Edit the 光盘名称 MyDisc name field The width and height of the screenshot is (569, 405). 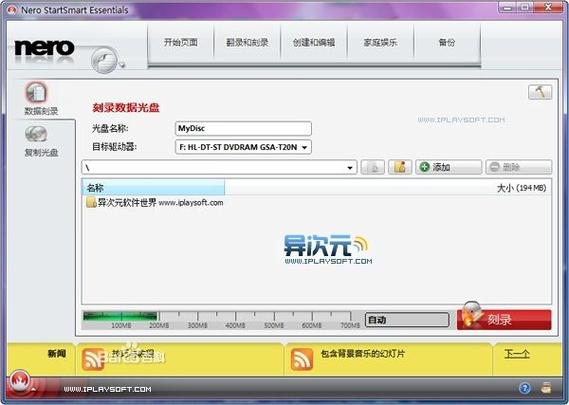(243, 128)
